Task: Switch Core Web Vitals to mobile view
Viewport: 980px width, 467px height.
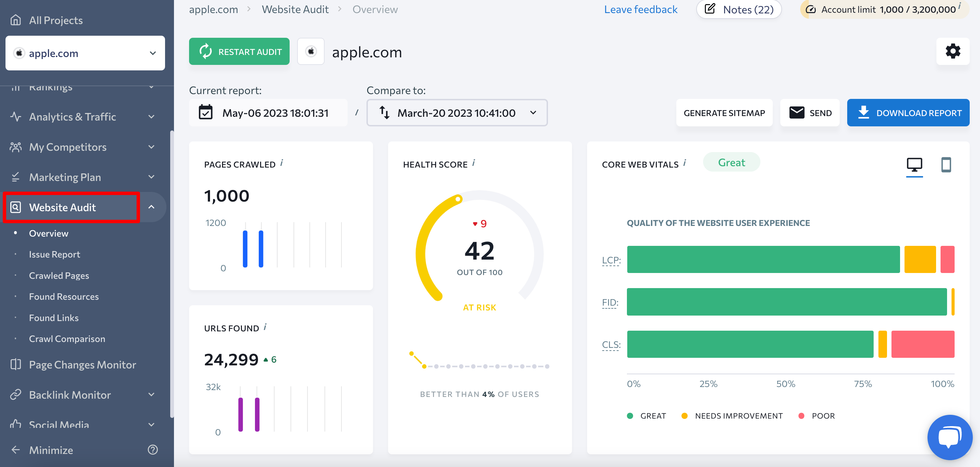Action: click(946, 165)
